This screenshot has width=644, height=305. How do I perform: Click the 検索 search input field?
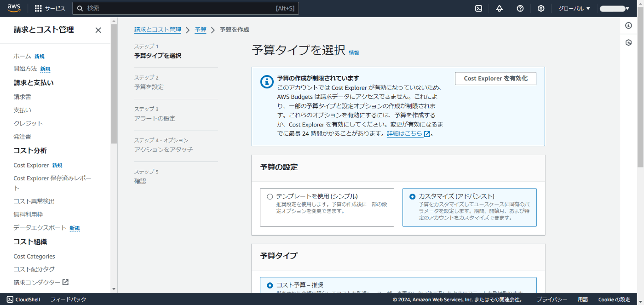click(x=186, y=8)
